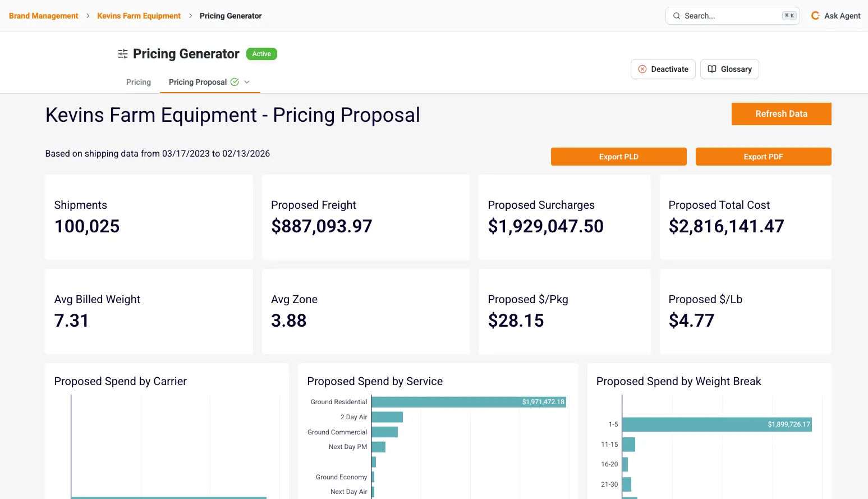The image size is (868, 499).
Task: Open the Brand Management breadcrumb link
Action: pyautogui.click(x=44, y=16)
